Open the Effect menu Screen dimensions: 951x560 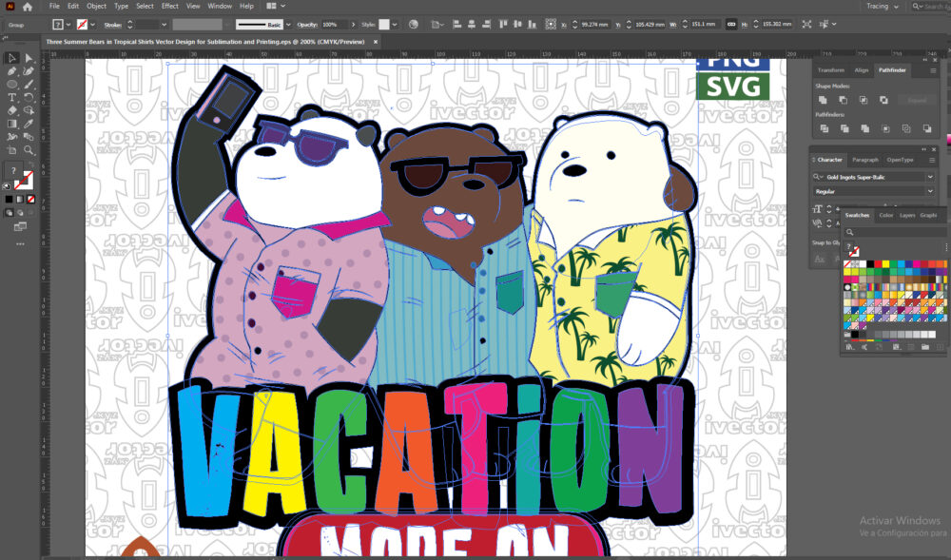pos(170,6)
